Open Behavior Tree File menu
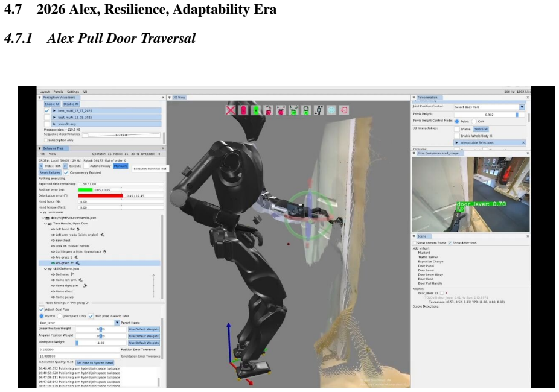Screen dimensions: 559x392 click(x=42, y=154)
